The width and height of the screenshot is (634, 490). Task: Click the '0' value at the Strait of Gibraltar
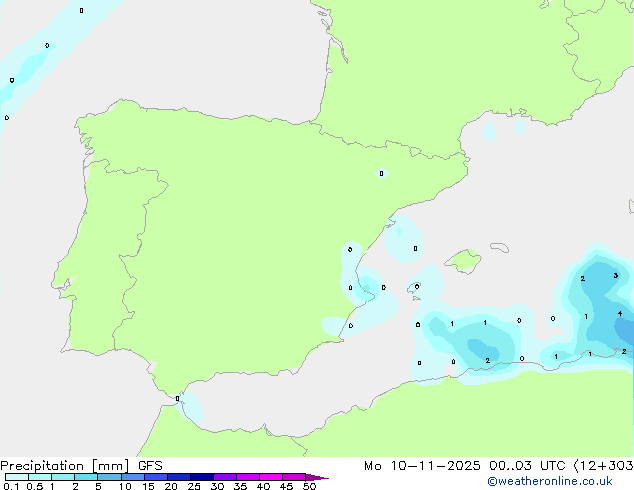coord(178,399)
